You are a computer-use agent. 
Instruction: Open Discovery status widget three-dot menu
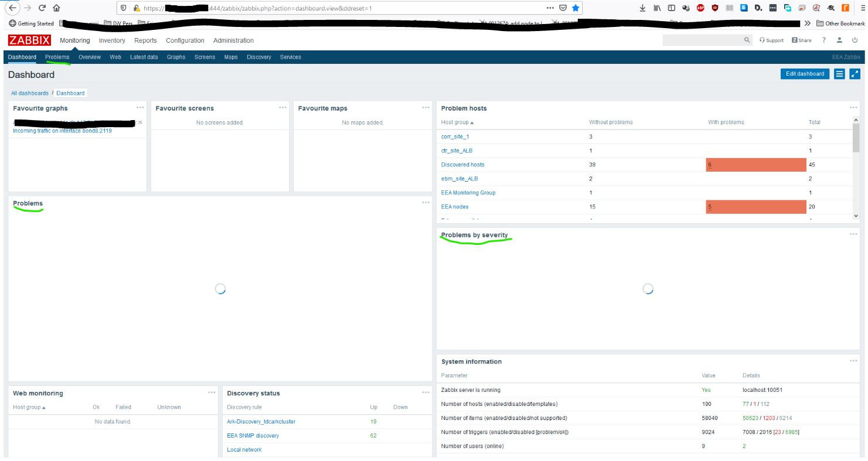click(x=426, y=392)
